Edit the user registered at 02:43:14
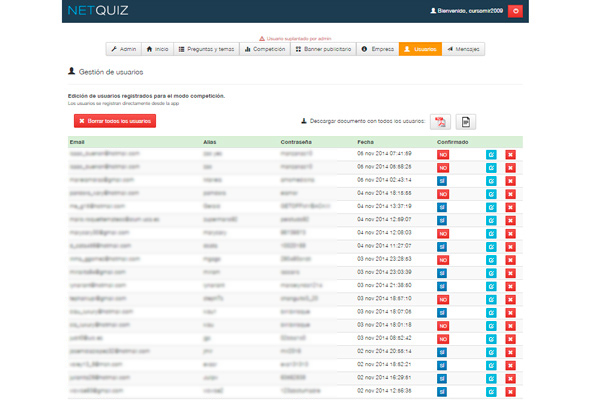The height and width of the screenshot is (400, 600). point(491,181)
